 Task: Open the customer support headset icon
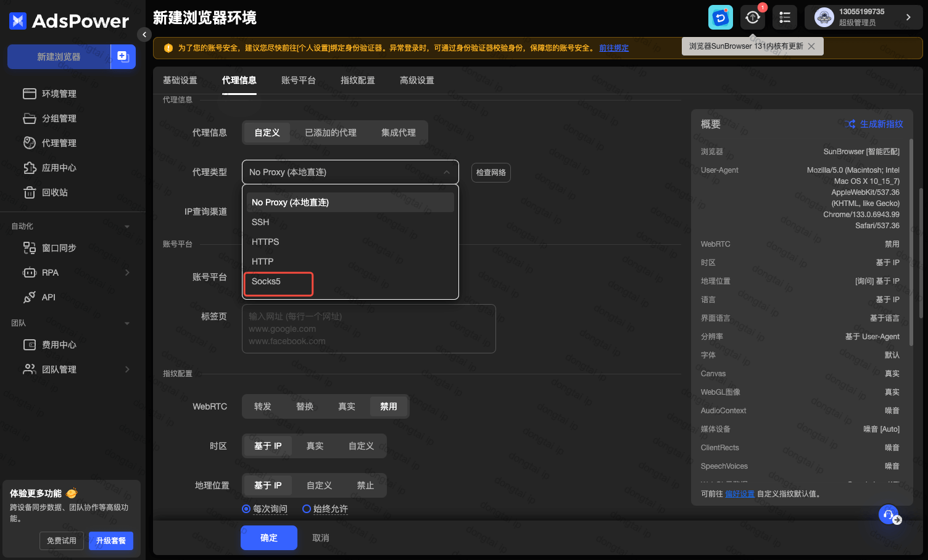coord(889,514)
